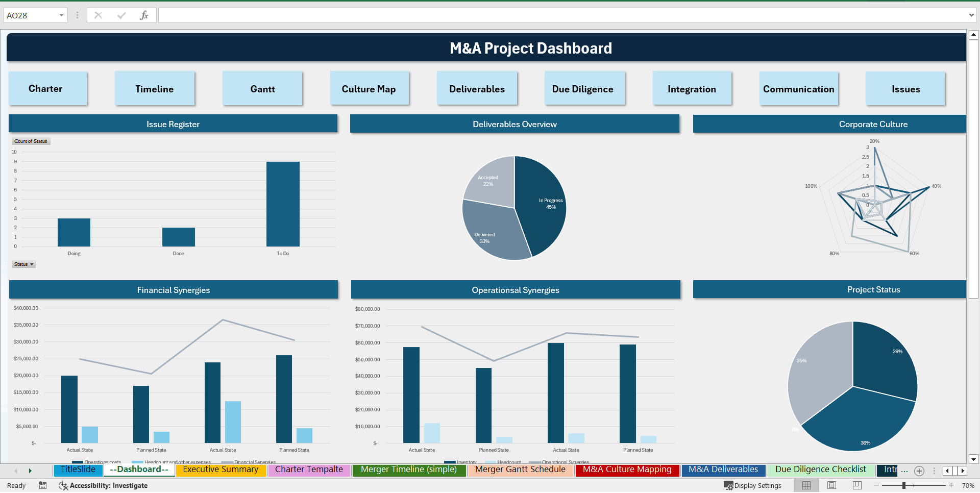Screen dimensions: 980x493
Task: Click inside the formula bar input
Action: pos(561,15)
